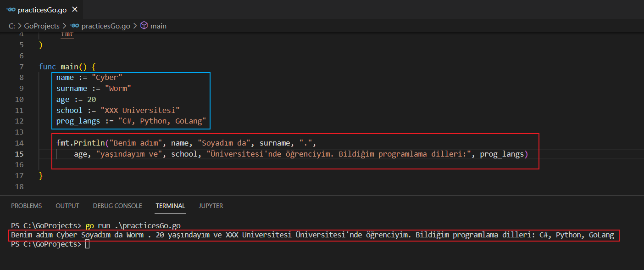
Task: Close the practicesGo.go editor tab
Action: [75, 9]
